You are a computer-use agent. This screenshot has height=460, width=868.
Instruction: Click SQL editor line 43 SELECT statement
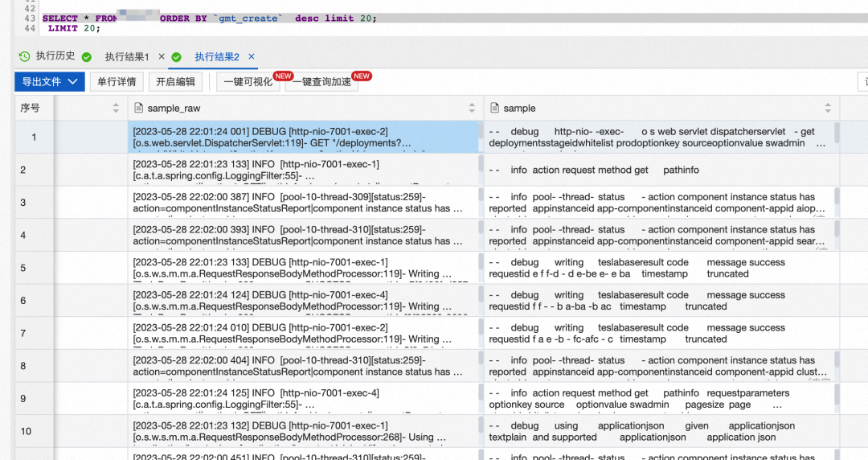[x=209, y=18]
